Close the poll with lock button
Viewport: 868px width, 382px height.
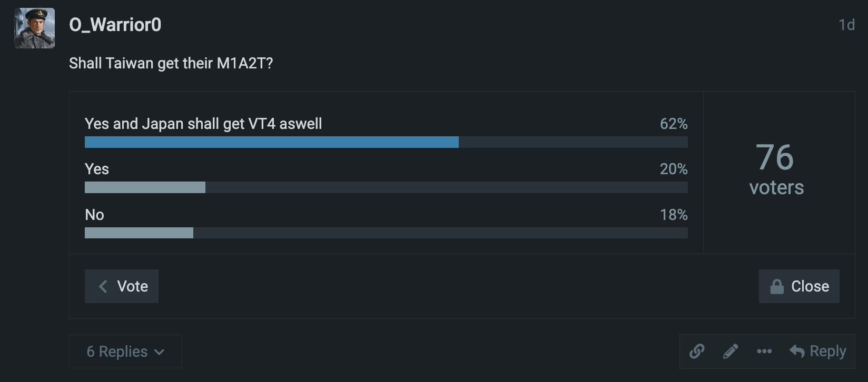coord(799,286)
